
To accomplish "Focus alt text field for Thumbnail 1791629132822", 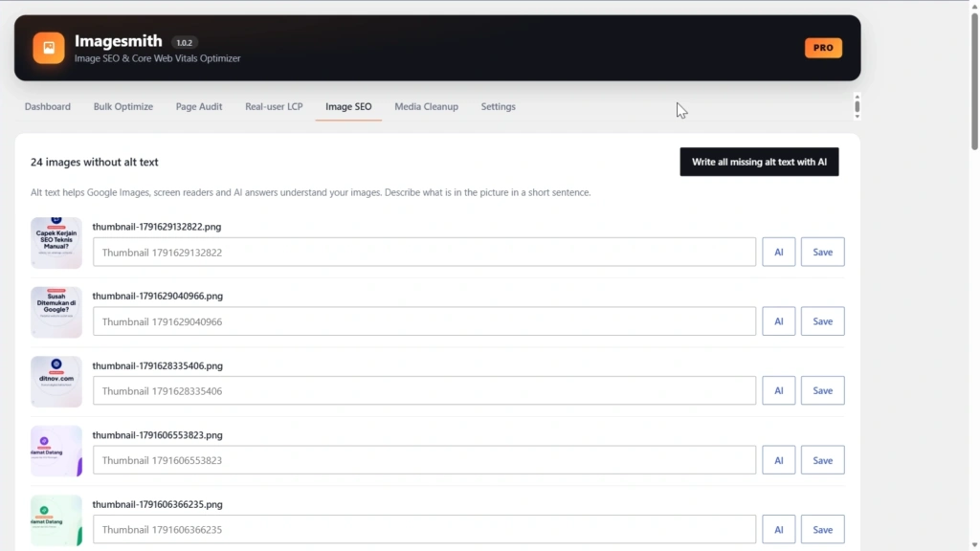I will (x=424, y=252).
